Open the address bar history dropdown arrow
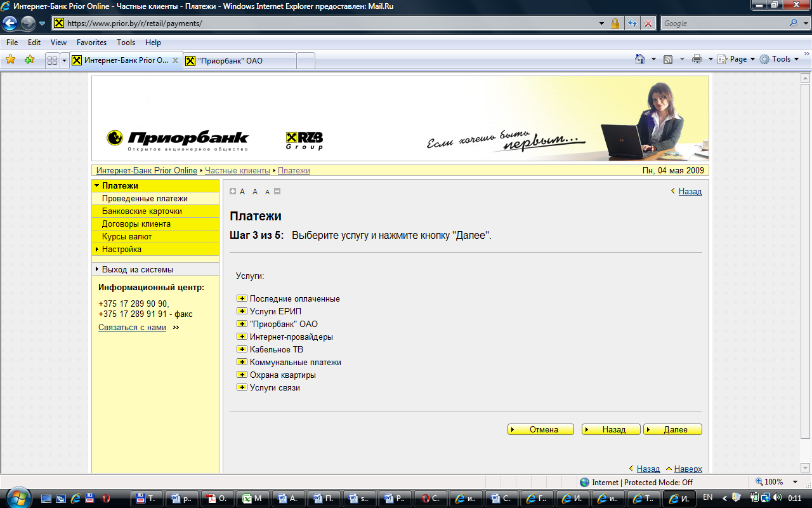 pyautogui.click(x=602, y=23)
